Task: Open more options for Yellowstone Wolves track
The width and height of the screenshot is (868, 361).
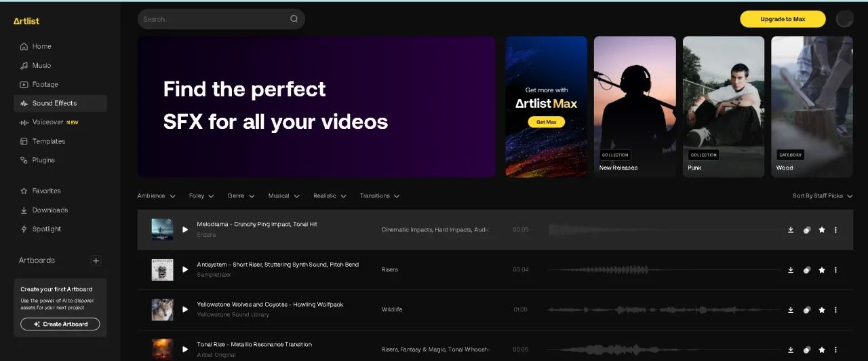Action: click(x=835, y=310)
